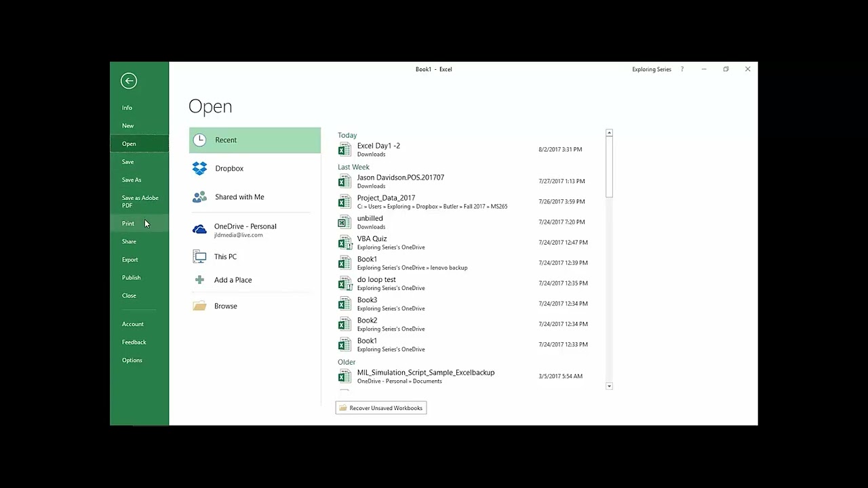The height and width of the screenshot is (488, 868).
Task: Open the New workbook page
Action: tap(139, 125)
